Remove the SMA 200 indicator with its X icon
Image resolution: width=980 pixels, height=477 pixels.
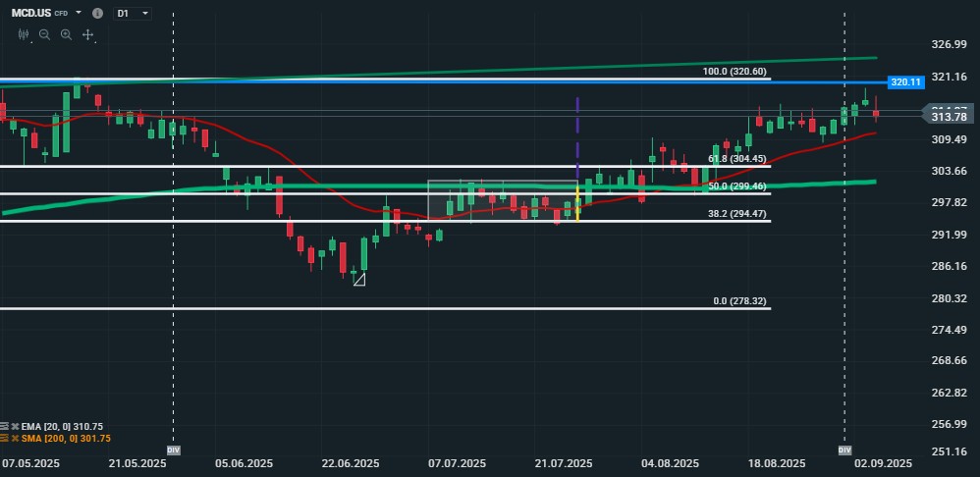point(16,439)
